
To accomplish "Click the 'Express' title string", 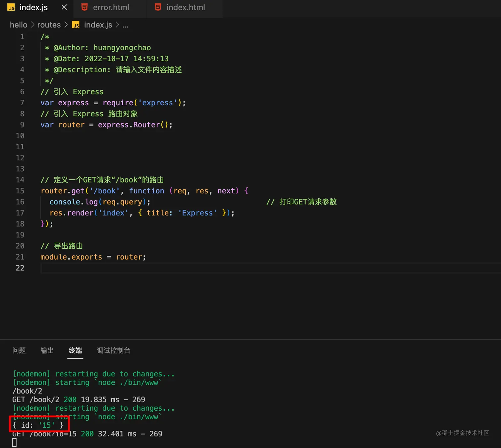I will 197,213.
